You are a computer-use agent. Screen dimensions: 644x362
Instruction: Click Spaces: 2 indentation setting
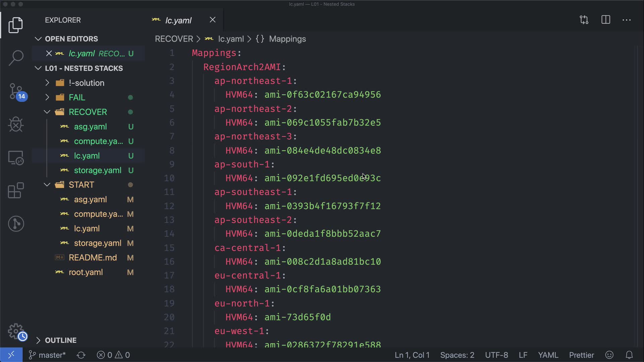tap(457, 355)
